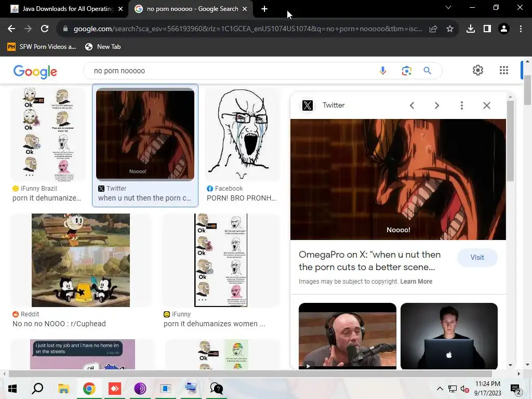
Task: Open the Learn More copyright link
Action: tap(416, 281)
